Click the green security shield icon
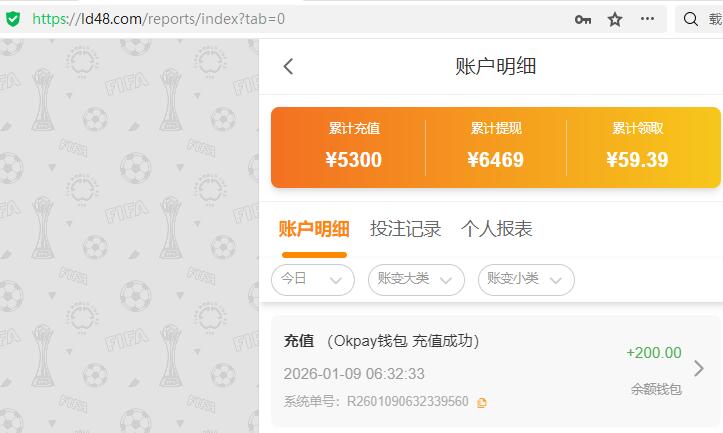 (x=13, y=19)
